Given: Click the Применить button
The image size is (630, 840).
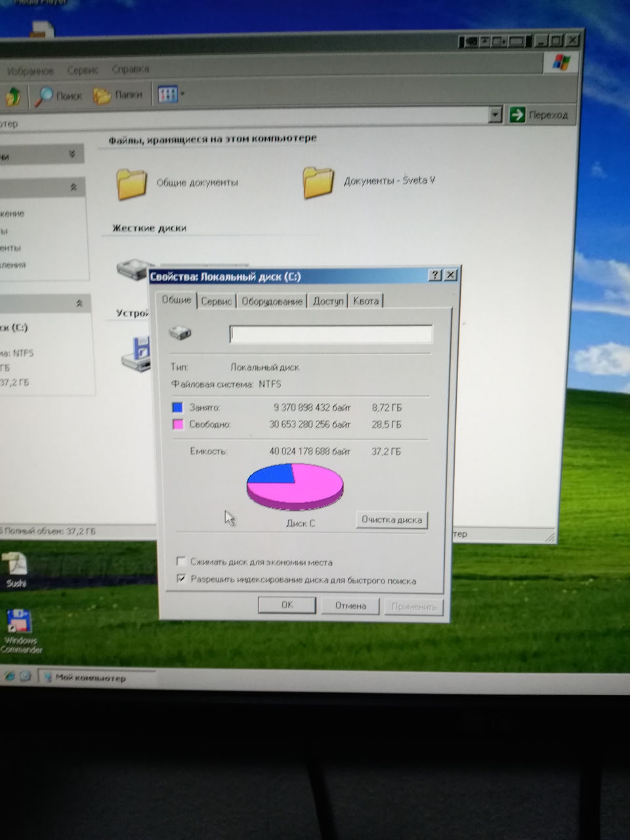Looking at the screenshot, I should point(413,606).
